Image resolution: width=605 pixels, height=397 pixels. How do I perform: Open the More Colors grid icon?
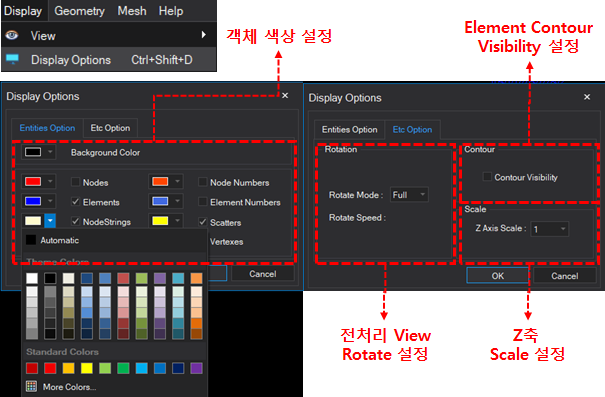(x=32, y=386)
